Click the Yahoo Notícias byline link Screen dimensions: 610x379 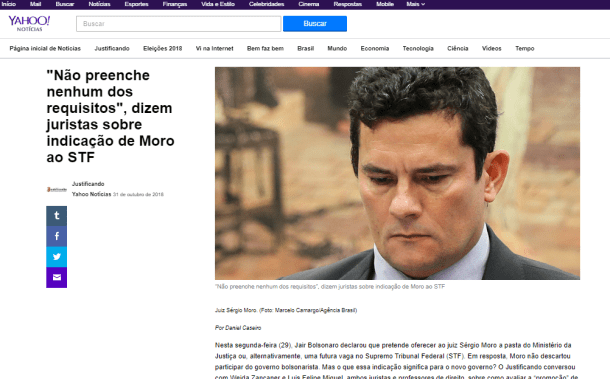91,194
